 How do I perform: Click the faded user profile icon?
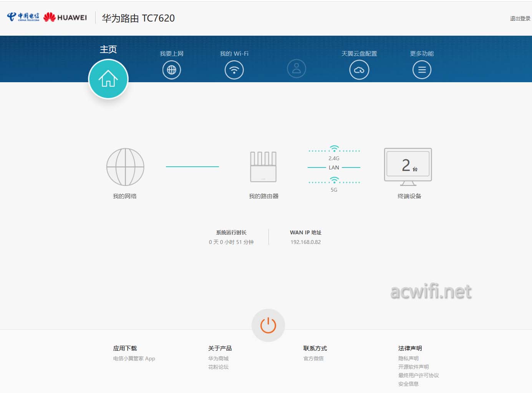297,69
